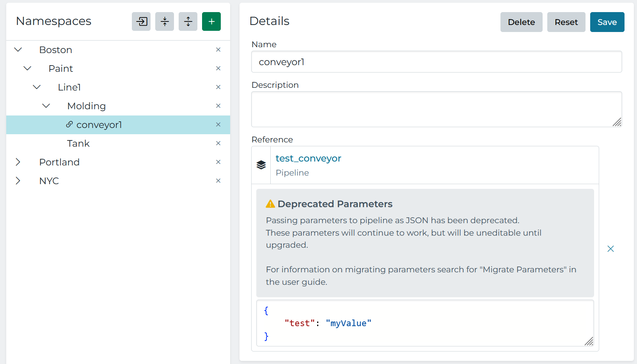Remove the Boston namespace with its X
Viewport: 637px width, 364px height.
pyautogui.click(x=218, y=50)
